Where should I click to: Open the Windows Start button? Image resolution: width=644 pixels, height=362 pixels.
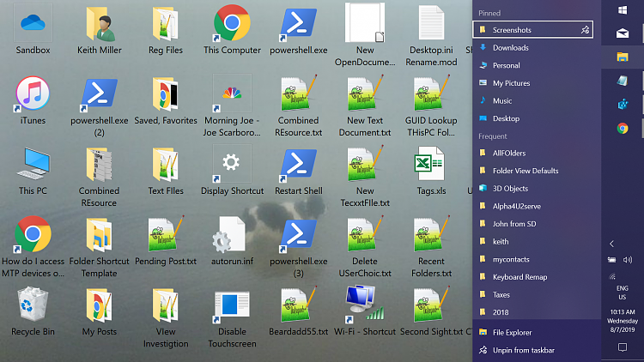pos(623,9)
